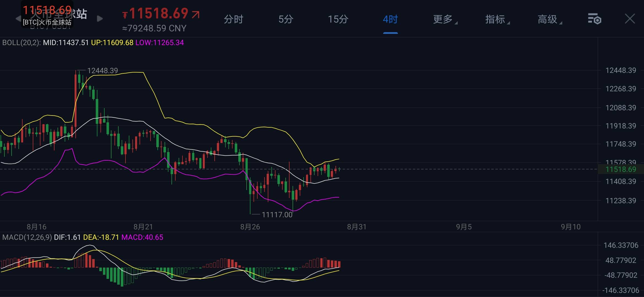Viewport: 644px width, 297px height.
Task: Select the active 4时 interval tab
Action: pos(390,20)
